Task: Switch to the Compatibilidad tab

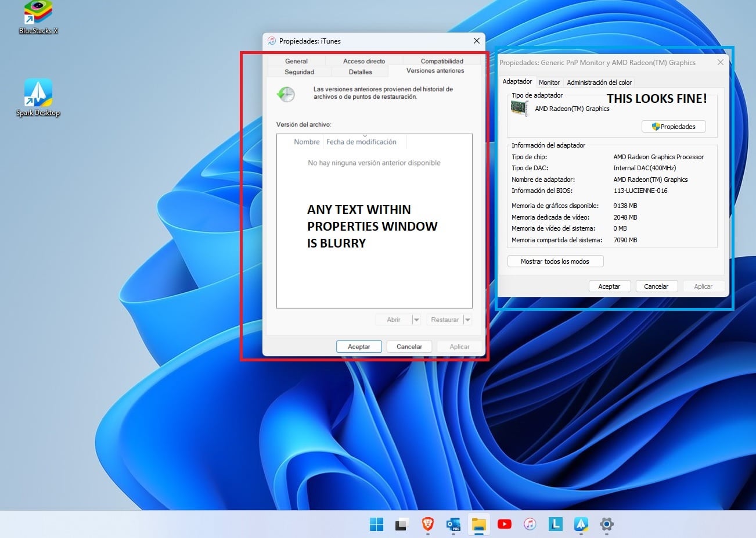Action: coord(442,61)
